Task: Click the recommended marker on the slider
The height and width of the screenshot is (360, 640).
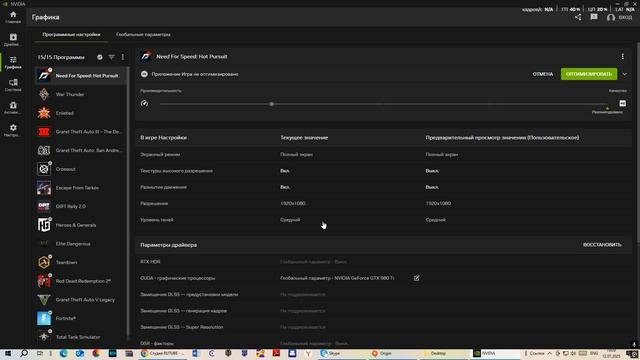Action: 607,109
